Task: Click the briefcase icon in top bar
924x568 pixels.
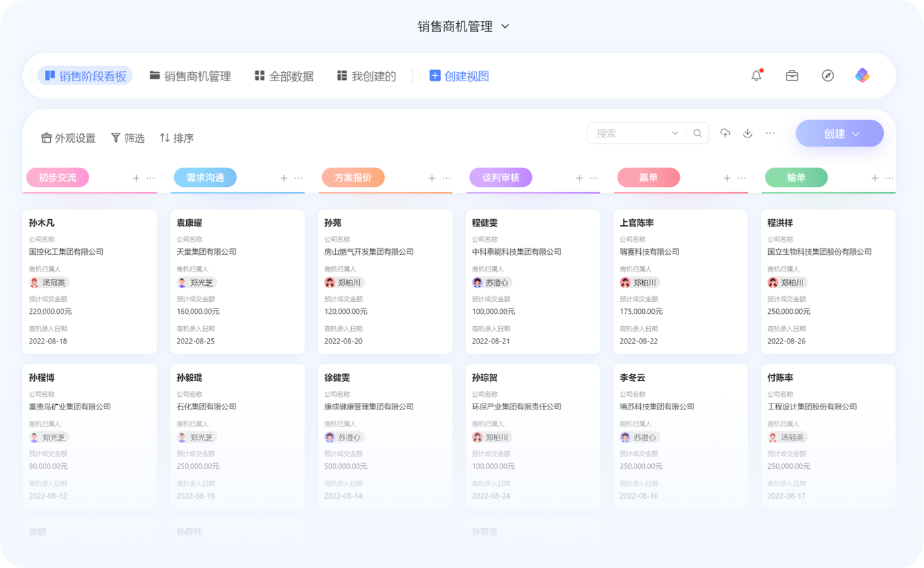Action: [x=792, y=76]
